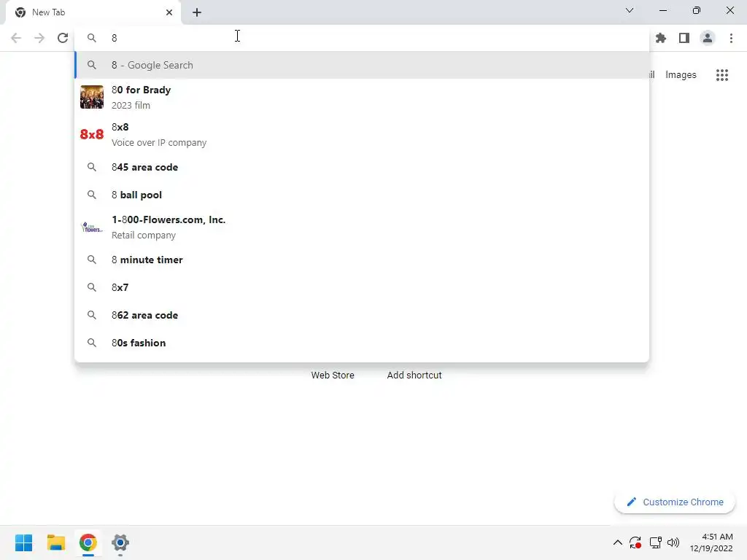Screen dimensions: 747x560
Task: Click the Chrome taskbar icon
Action: click(x=88, y=542)
